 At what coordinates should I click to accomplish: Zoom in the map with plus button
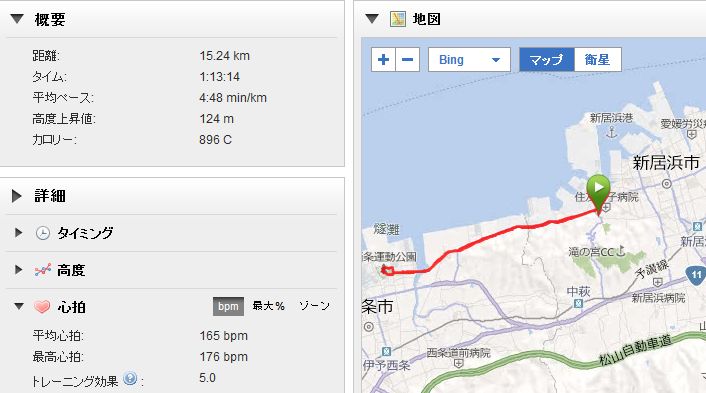click(x=383, y=59)
